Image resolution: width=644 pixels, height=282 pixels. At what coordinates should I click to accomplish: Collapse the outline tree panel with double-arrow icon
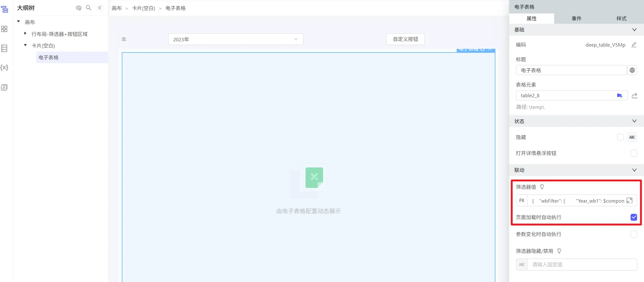100,8
